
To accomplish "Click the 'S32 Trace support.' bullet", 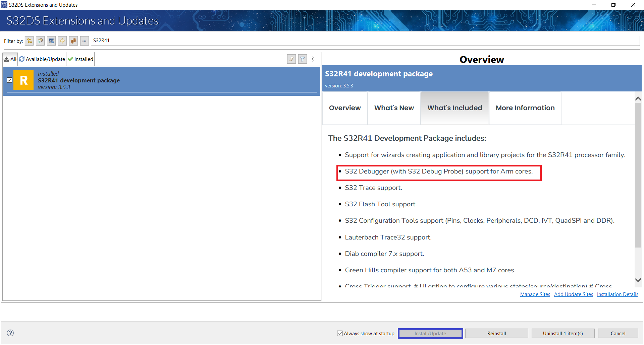I will click(373, 188).
